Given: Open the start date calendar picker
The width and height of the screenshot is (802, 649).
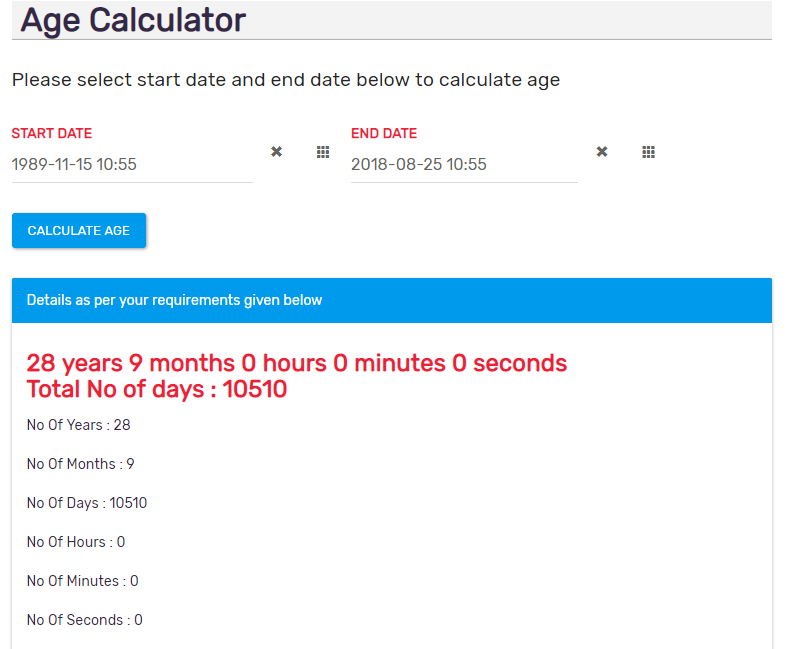Looking at the screenshot, I should pos(323,152).
